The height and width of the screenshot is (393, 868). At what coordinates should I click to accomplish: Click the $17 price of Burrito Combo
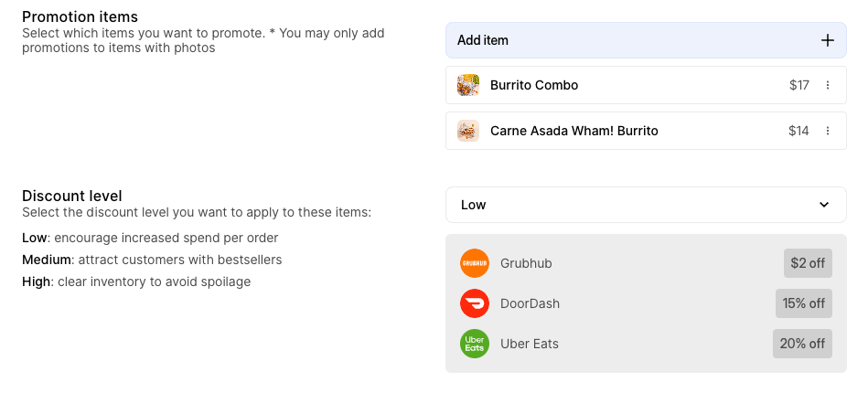click(799, 85)
